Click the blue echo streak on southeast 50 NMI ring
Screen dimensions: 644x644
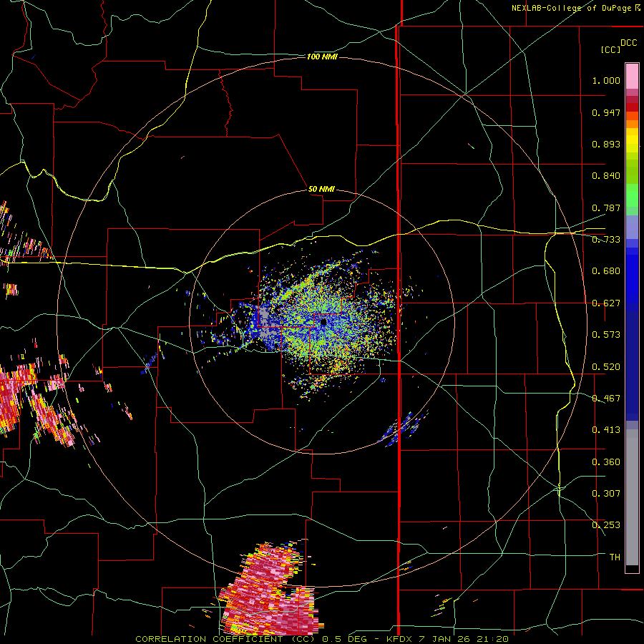coord(402,428)
